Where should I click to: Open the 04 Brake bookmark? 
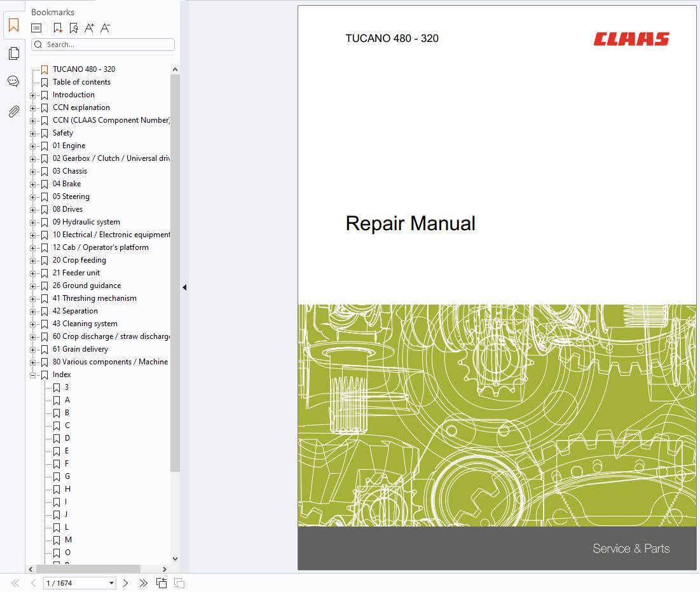(x=67, y=184)
